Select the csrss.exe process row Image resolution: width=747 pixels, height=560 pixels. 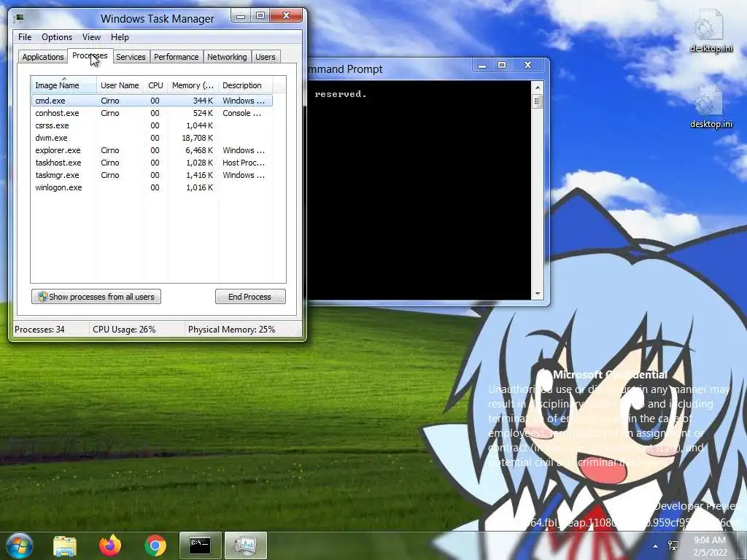(x=152, y=125)
